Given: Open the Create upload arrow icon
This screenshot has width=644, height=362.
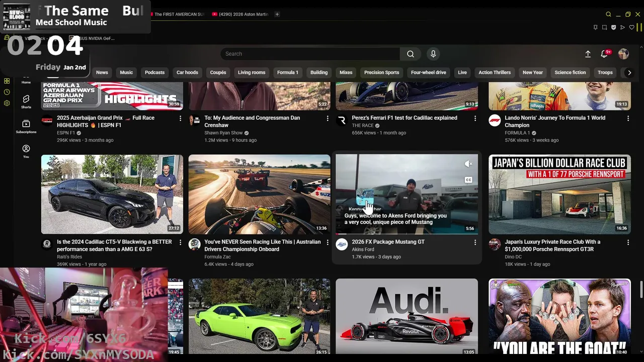Looking at the screenshot, I should (x=588, y=54).
